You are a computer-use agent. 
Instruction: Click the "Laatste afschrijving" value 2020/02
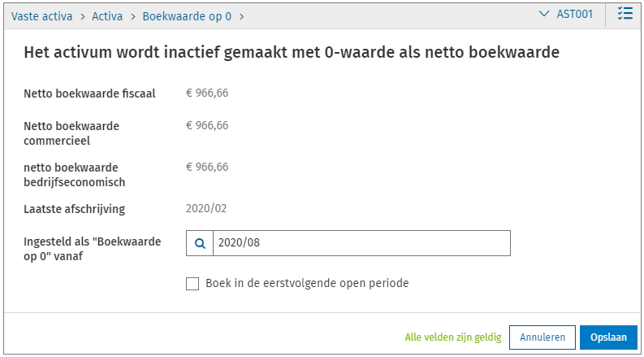206,208
